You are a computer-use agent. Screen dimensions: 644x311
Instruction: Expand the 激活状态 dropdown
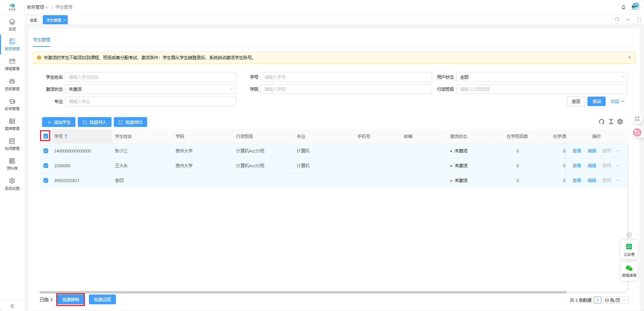point(151,89)
